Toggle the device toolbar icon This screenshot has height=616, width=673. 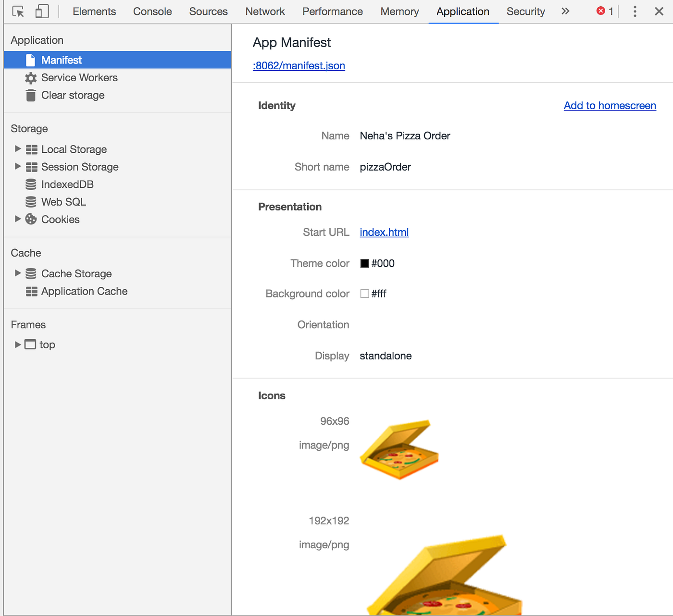click(42, 12)
